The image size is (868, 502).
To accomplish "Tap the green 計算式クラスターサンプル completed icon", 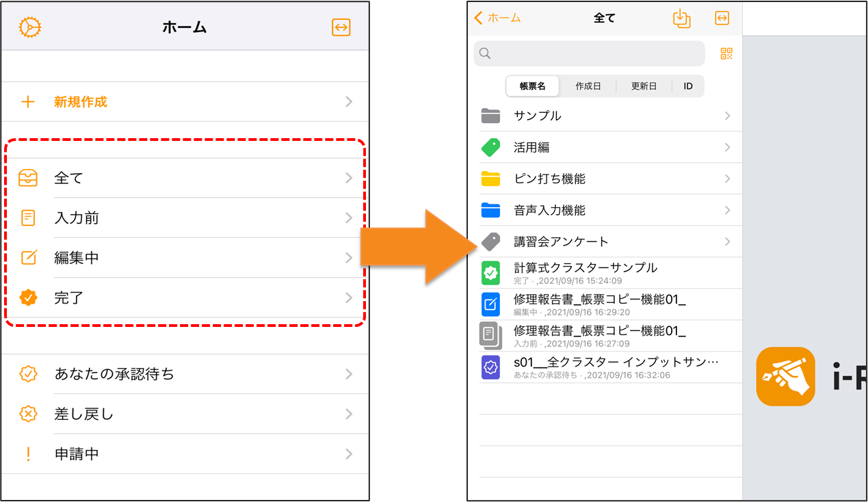I will [x=490, y=274].
